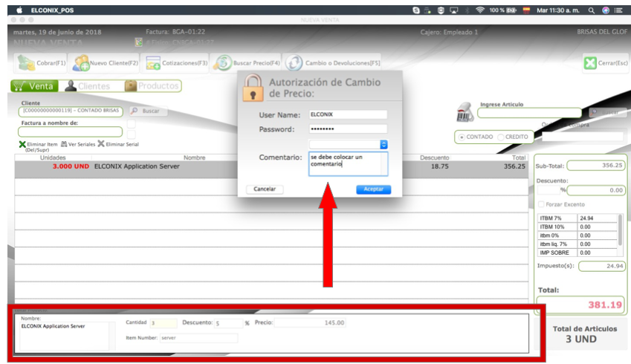
Task: Click the Cancelar button
Action: pyautogui.click(x=265, y=189)
